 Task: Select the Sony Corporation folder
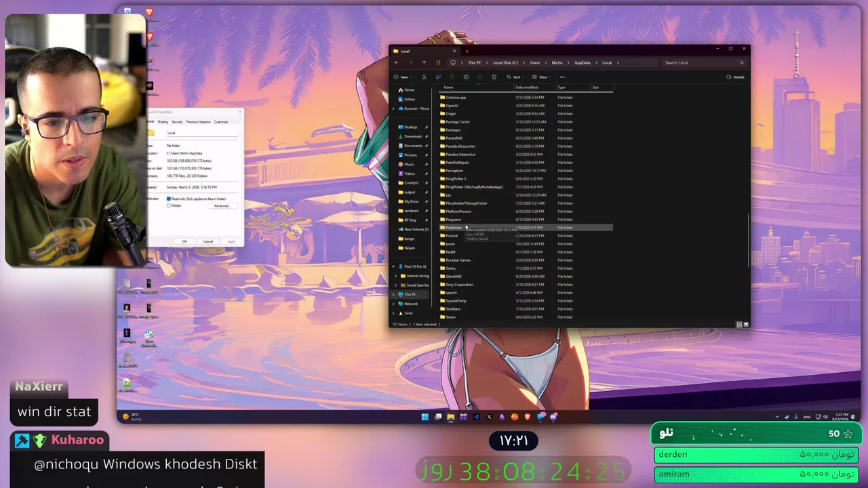click(526, 285)
